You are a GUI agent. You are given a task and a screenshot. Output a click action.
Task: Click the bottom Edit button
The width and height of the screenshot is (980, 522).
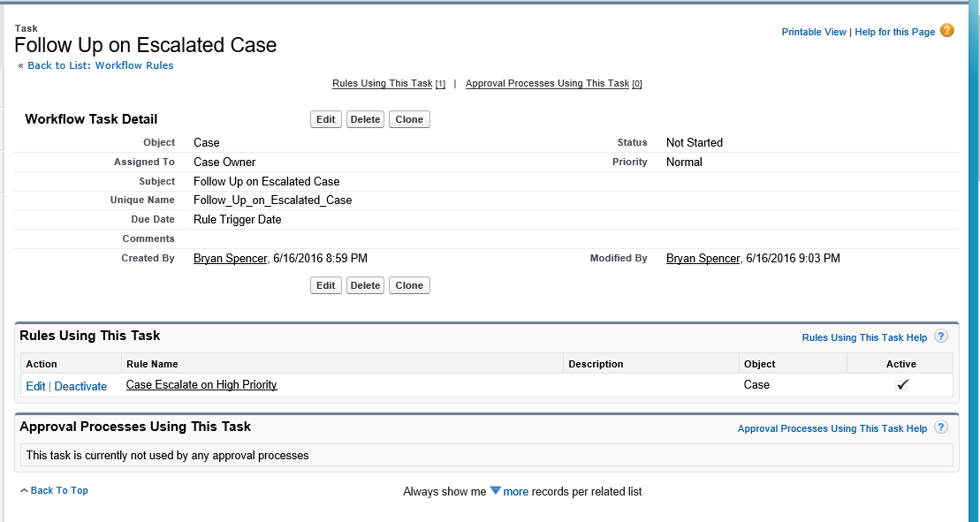point(326,285)
